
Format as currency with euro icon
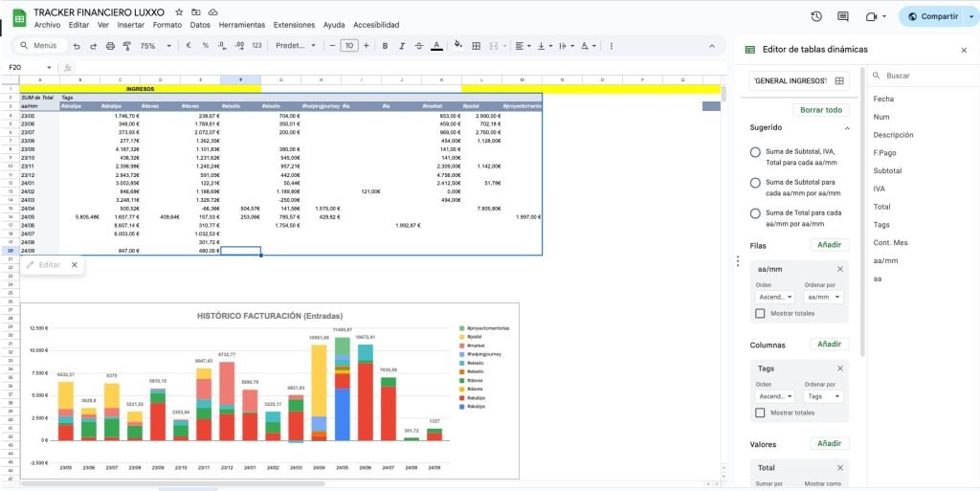pos(189,46)
